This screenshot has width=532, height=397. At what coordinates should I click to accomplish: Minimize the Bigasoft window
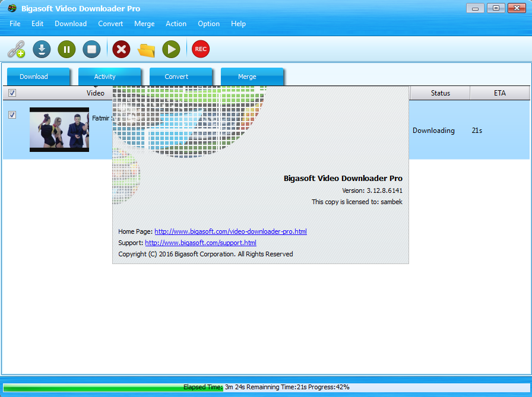click(475, 8)
